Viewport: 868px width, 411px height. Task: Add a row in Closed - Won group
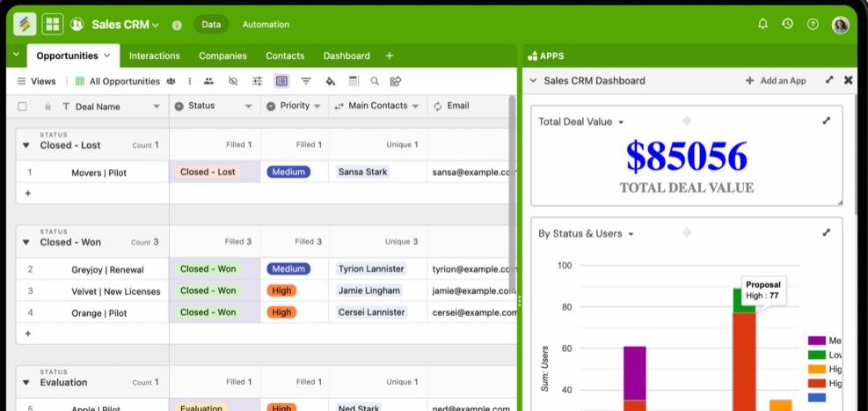27,334
